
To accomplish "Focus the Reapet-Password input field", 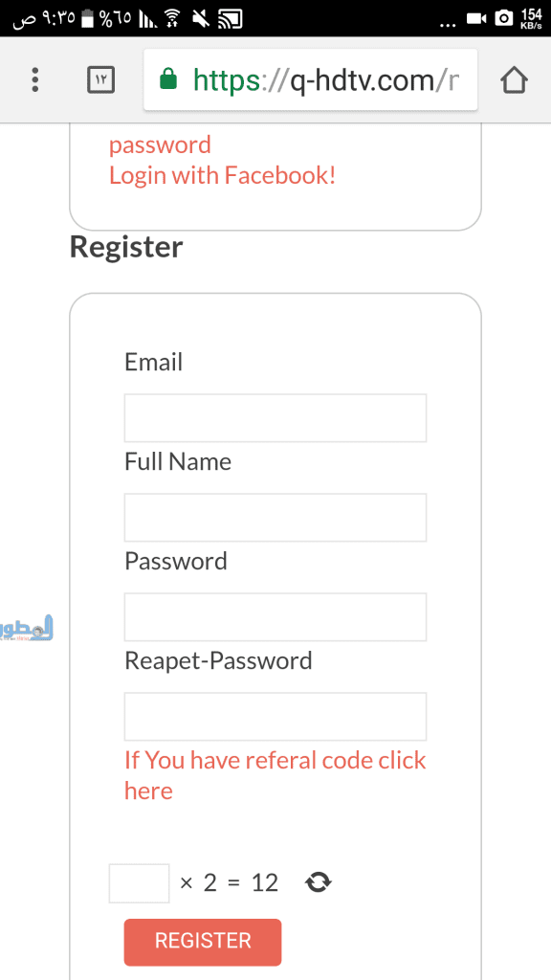I will point(275,716).
